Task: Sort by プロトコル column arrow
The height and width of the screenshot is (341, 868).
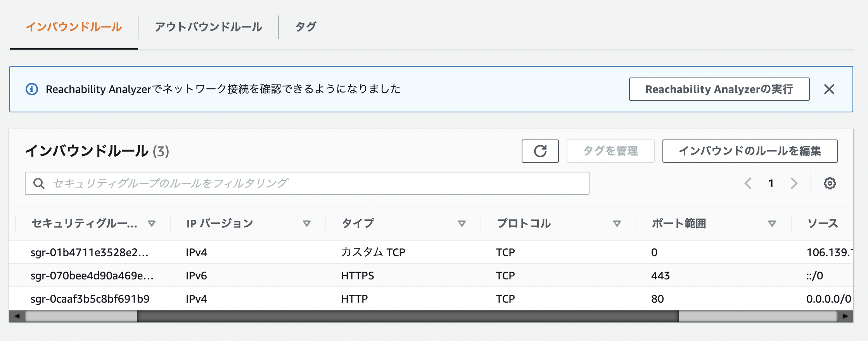Action: [x=617, y=224]
